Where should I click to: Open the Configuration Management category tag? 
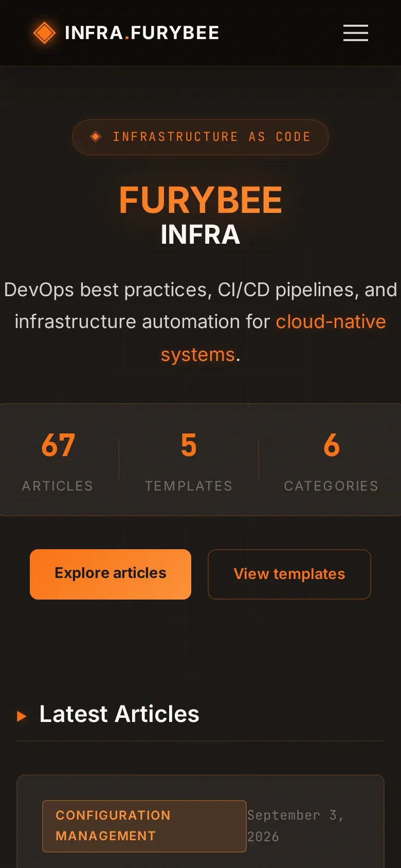pyautogui.click(x=144, y=826)
